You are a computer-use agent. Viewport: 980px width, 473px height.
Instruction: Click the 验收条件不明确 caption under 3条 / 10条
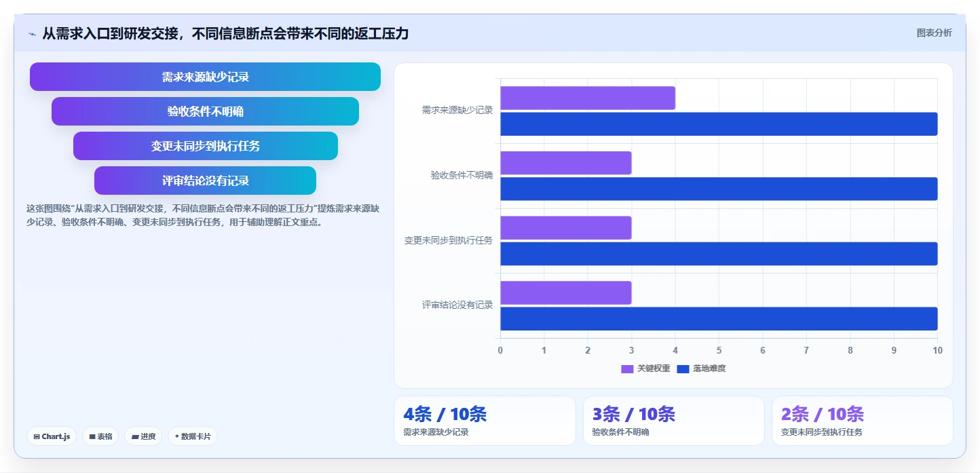point(620,432)
